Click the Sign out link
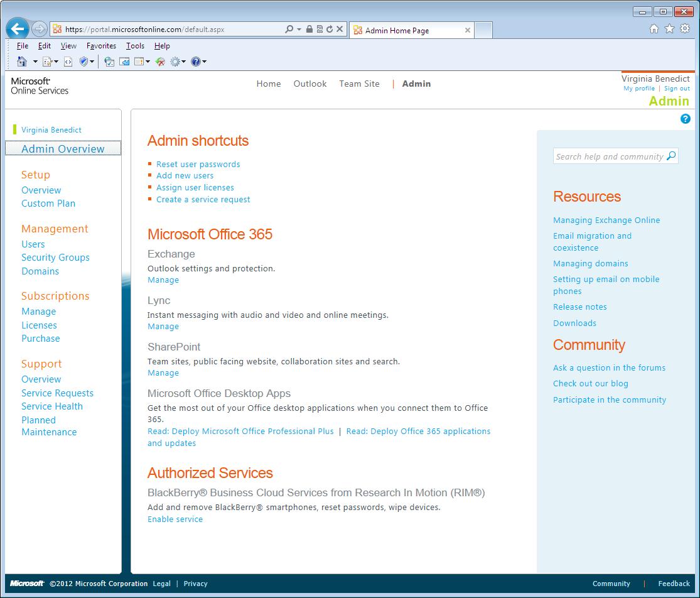Screen dimensions: 700x598 point(677,89)
